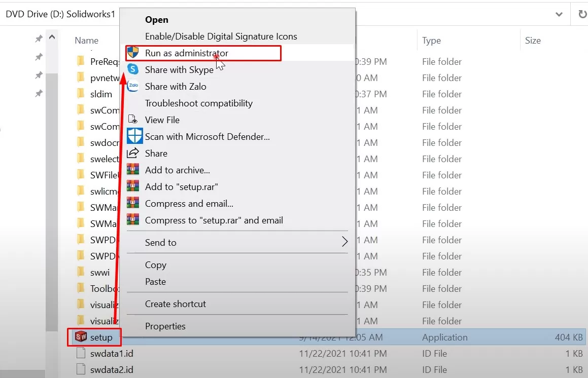Open the address bar dropdown chevron
588x378 pixels.
click(x=560, y=14)
